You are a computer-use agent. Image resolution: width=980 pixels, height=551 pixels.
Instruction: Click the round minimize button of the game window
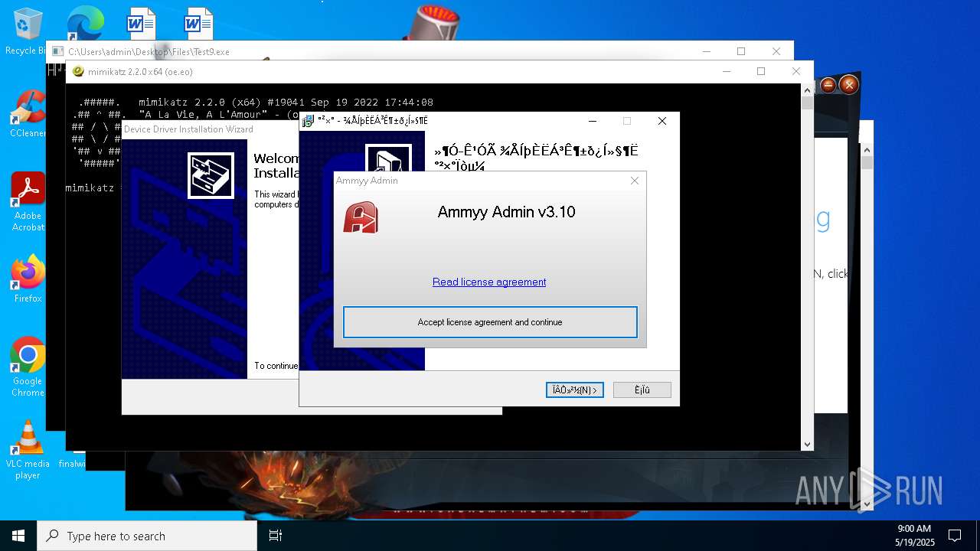point(828,86)
